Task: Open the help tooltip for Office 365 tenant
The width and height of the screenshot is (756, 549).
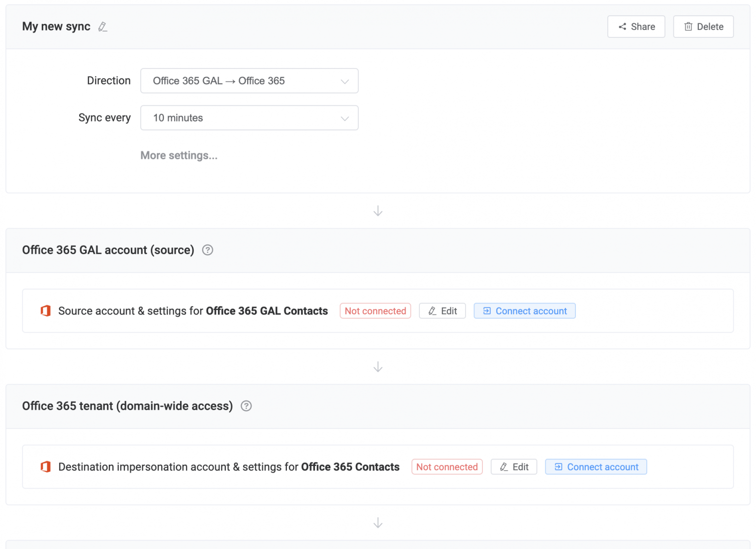Action: click(x=246, y=406)
